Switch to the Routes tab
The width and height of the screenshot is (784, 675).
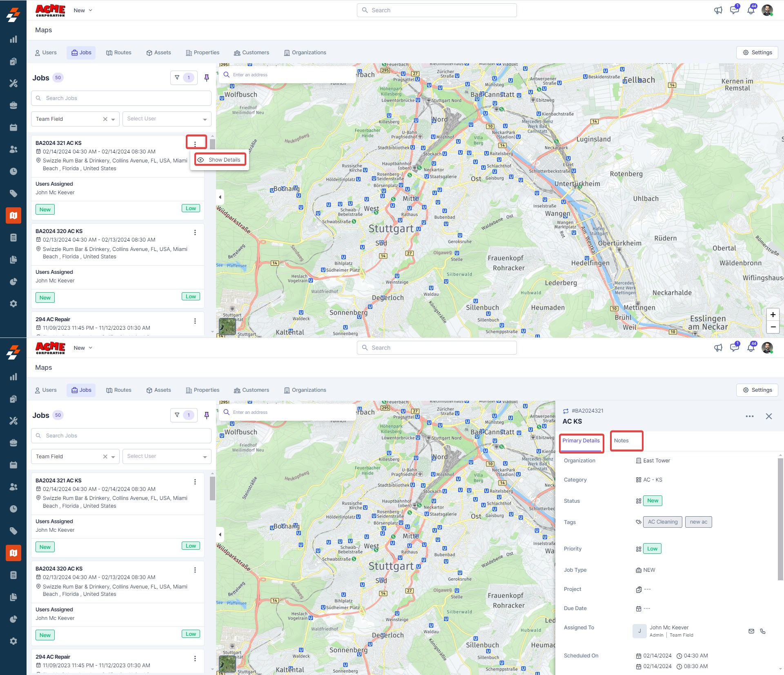(x=119, y=53)
